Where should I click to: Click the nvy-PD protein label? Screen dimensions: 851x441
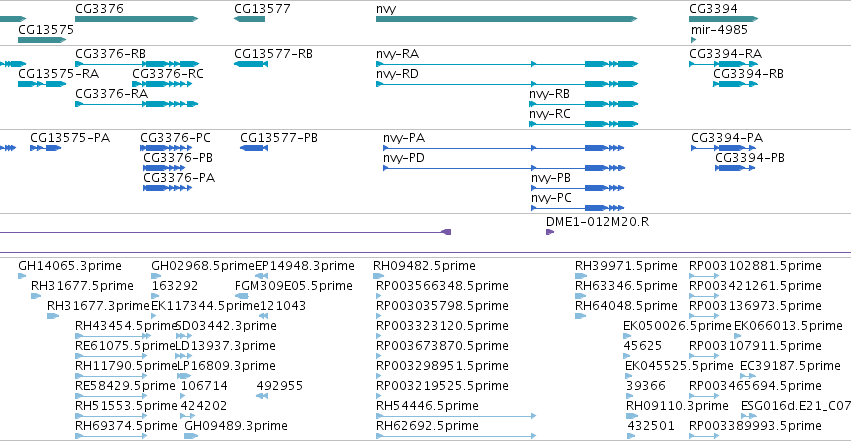coord(404,158)
